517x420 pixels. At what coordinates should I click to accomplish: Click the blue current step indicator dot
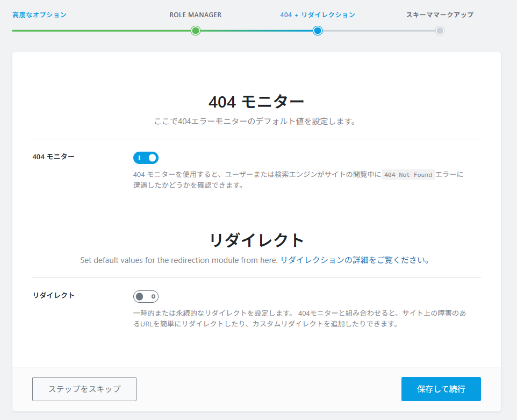tap(318, 31)
